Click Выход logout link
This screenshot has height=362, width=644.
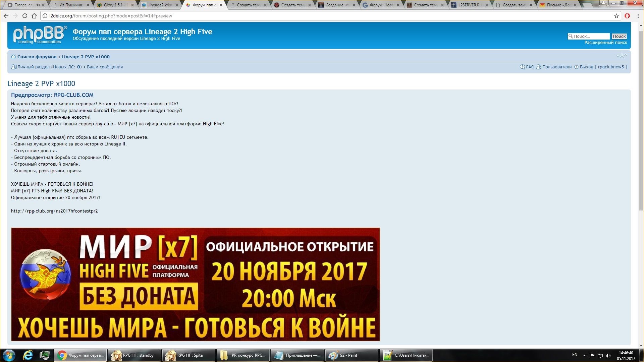[586, 67]
